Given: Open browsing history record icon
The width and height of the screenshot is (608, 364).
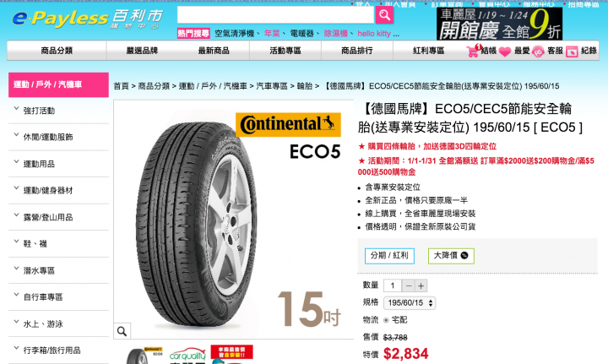Looking at the screenshot, I should tap(572, 52).
